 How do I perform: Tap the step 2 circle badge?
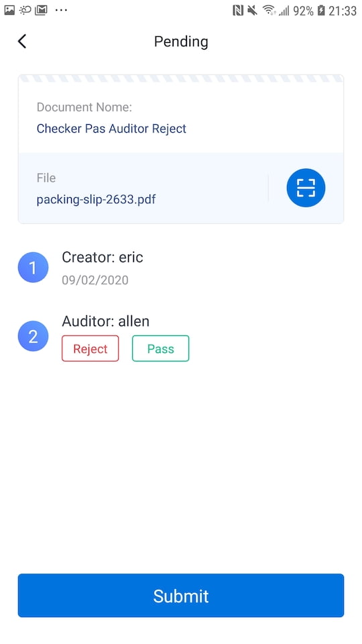pos(34,336)
